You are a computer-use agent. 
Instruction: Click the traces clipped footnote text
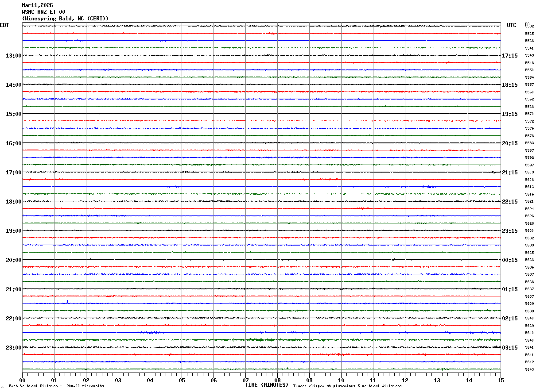[x=347, y=386]
